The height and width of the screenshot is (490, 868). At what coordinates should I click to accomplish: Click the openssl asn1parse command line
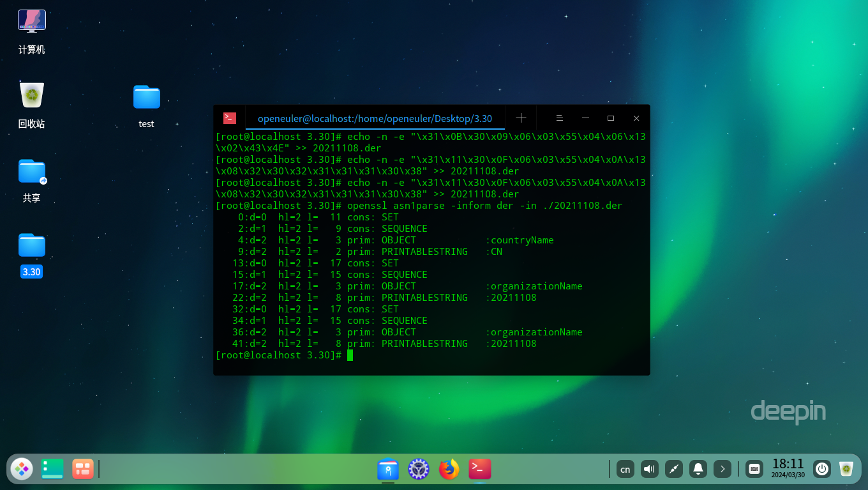[419, 206]
